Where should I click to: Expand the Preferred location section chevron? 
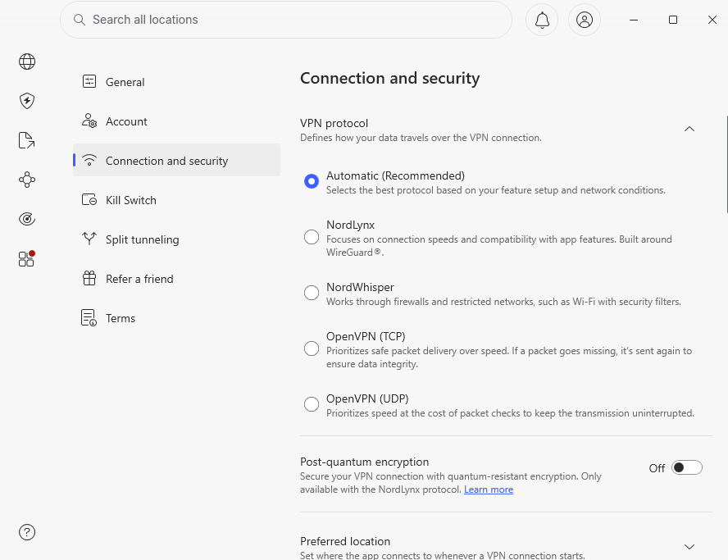pyautogui.click(x=689, y=547)
